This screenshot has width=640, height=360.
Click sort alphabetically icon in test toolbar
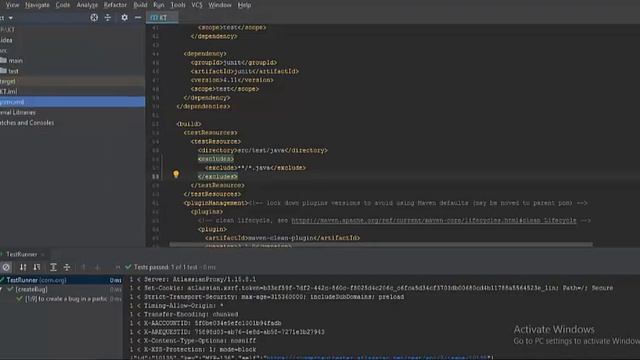23,267
